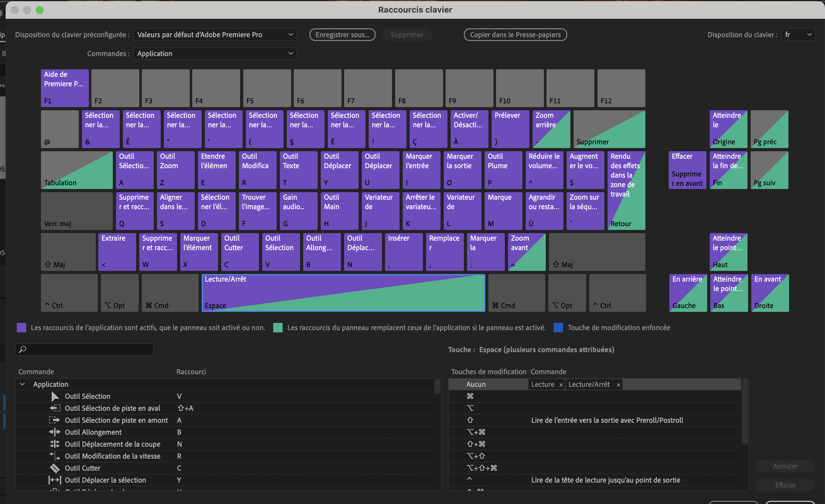Screen dimensions: 825x504
Task: Click the Outil Modification de la vitesse icon
Action: coord(55,456)
